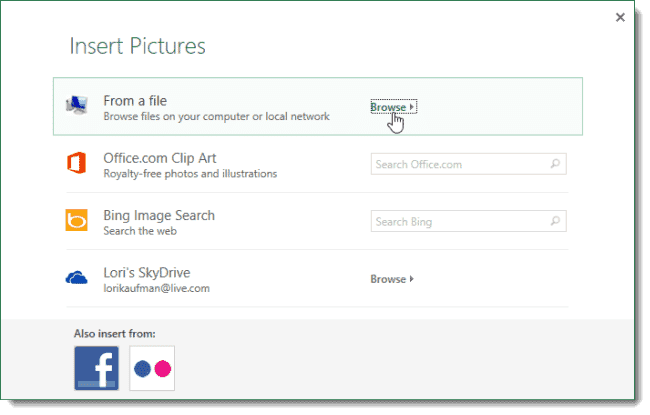The image size is (650, 415).
Task: Click the Bing logo icon
Action: 77,221
